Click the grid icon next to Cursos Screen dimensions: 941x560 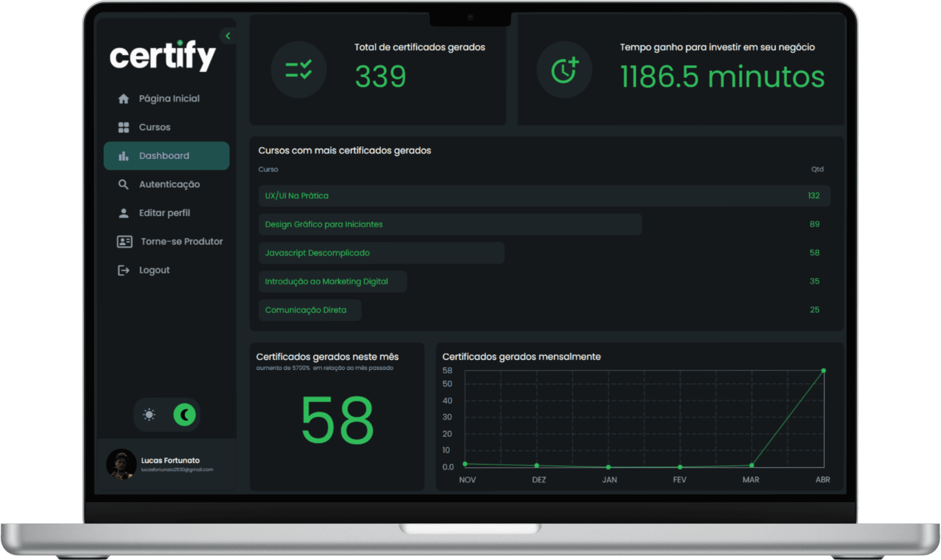coord(123,127)
